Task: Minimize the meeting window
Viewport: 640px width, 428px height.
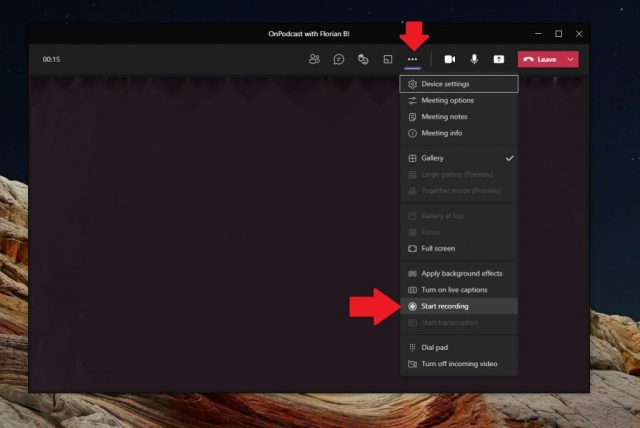Action: pyautogui.click(x=538, y=34)
